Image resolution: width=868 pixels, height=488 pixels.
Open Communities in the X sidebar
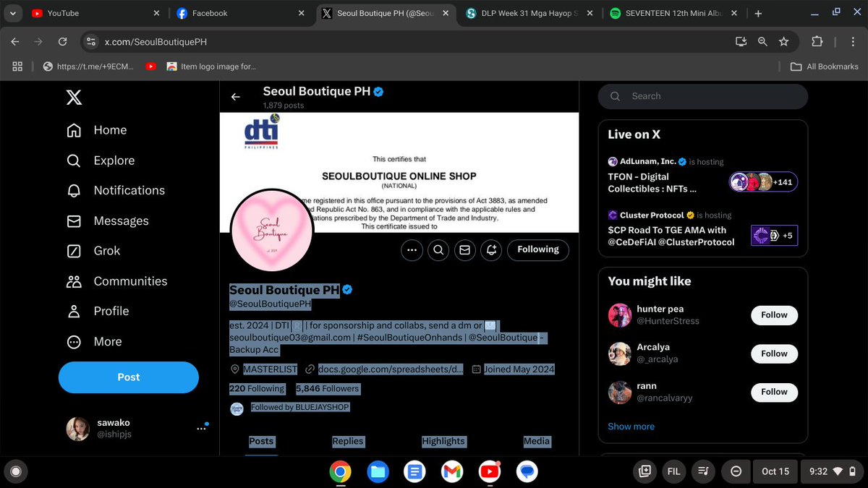[x=116, y=281]
